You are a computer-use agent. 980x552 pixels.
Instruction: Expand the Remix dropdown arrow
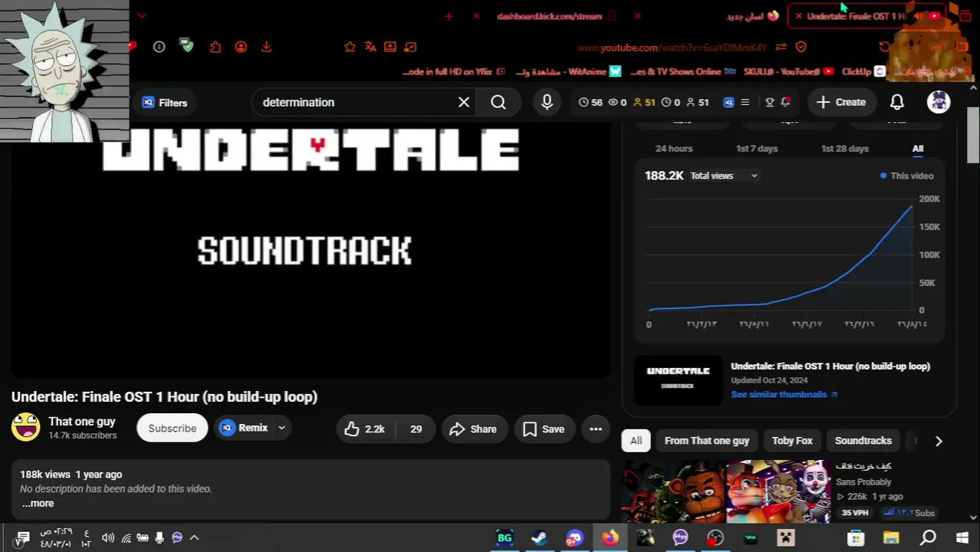(281, 428)
